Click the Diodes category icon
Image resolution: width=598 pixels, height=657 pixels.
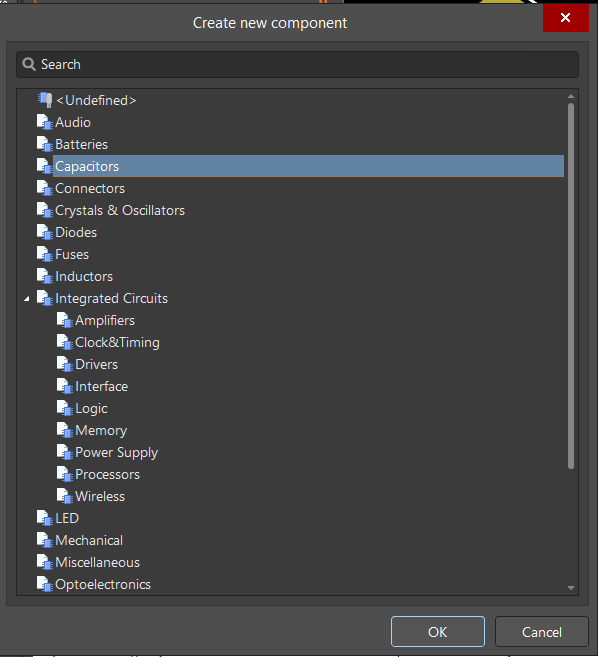(44, 233)
